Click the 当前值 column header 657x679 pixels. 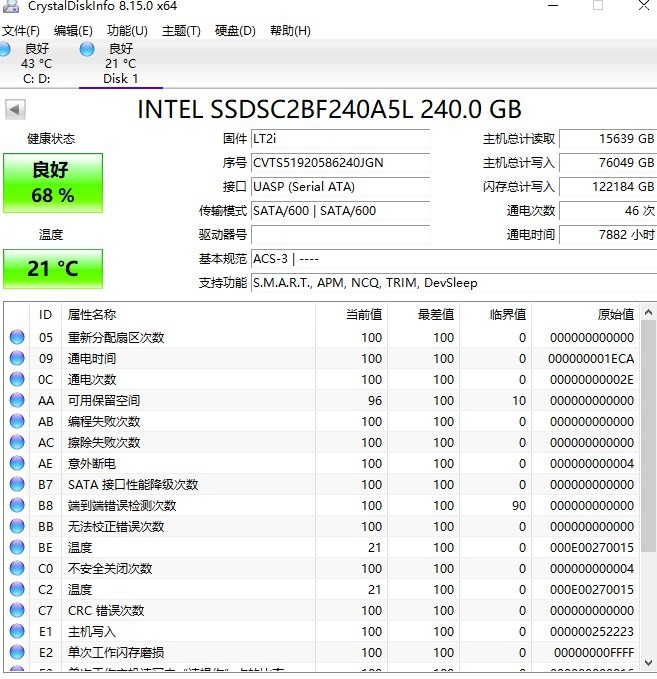[x=352, y=315]
